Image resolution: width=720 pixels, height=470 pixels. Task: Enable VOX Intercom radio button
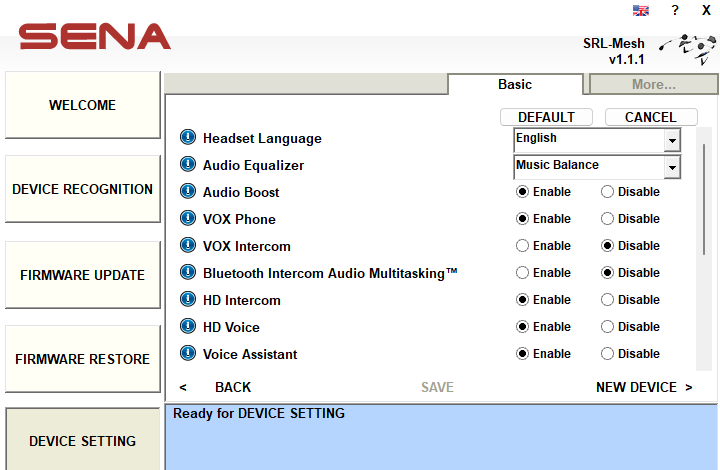[522, 246]
